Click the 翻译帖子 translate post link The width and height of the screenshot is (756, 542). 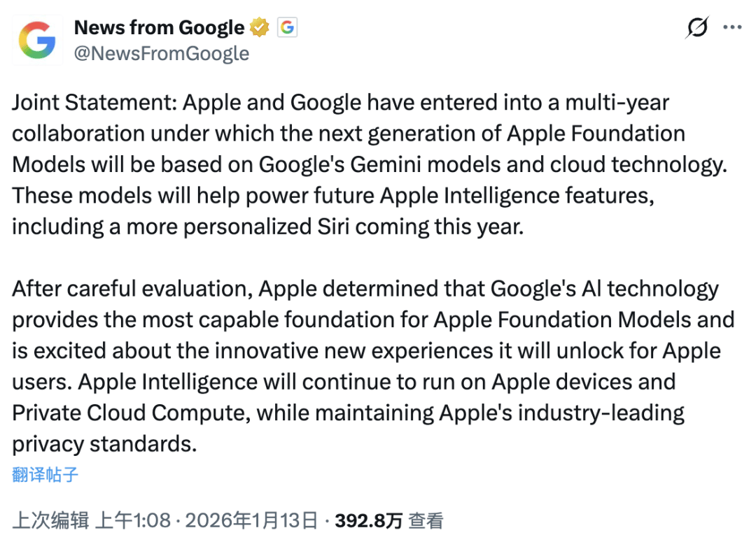(45, 475)
